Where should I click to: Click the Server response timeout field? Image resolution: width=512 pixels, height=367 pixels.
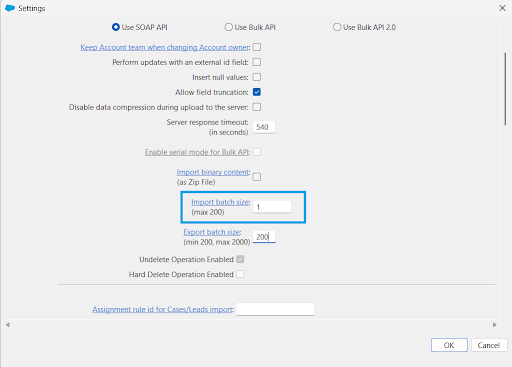264,127
